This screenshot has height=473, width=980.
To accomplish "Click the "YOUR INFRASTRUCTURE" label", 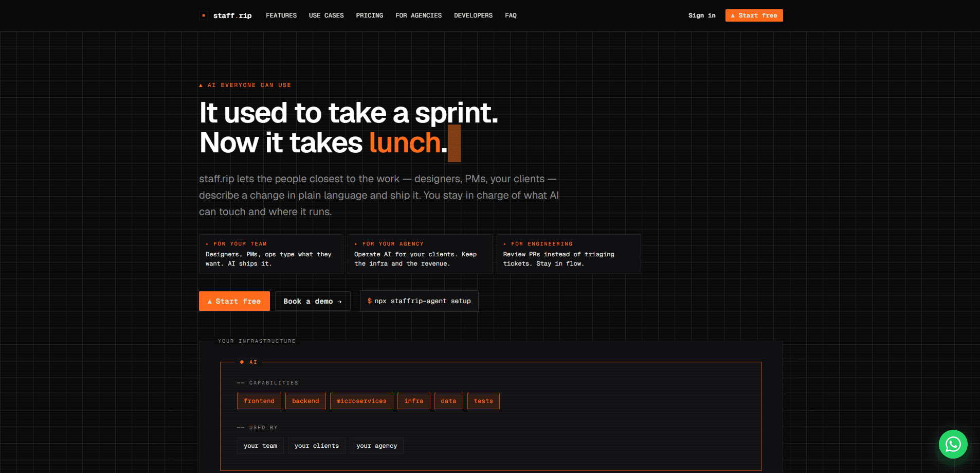I will click(257, 341).
